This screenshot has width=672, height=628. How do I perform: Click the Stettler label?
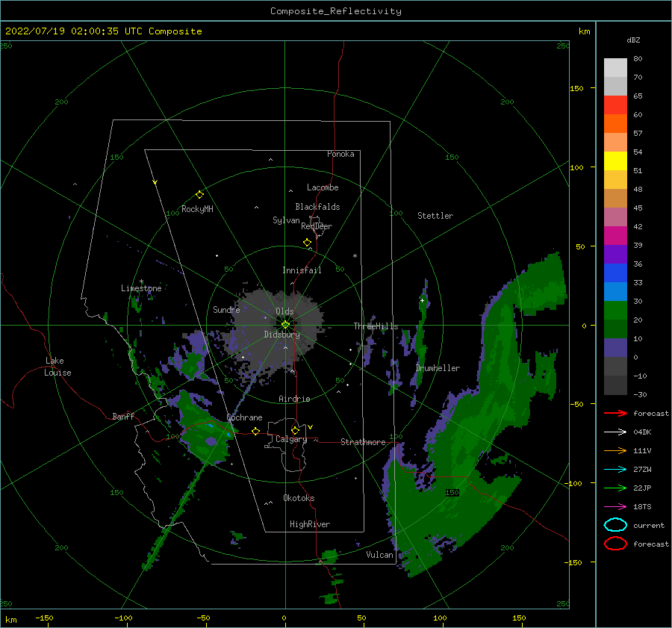click(435, 216)
